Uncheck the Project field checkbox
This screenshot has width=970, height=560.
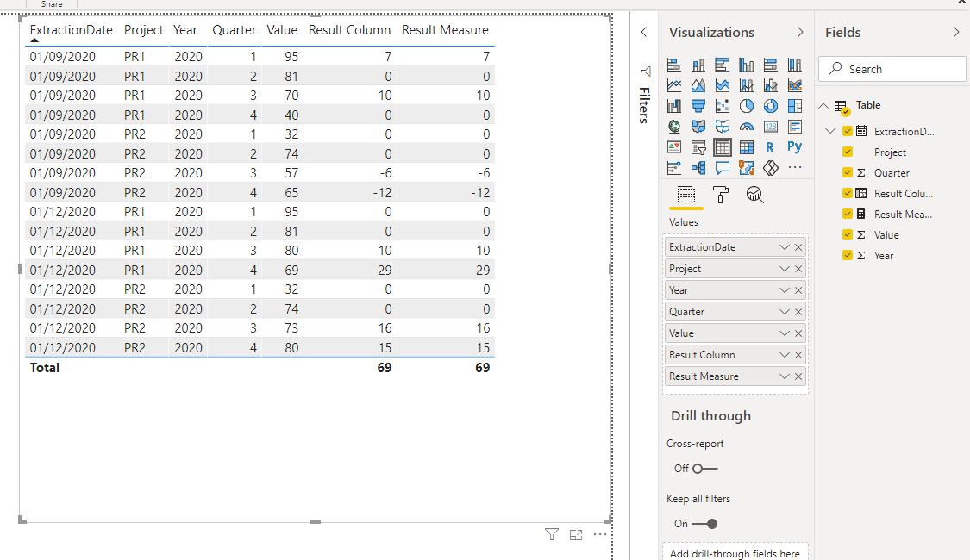coord(848,152)
